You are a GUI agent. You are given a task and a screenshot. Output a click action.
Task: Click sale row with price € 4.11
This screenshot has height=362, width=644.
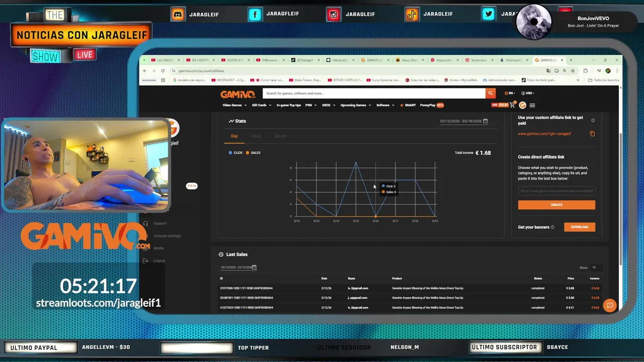(410, 307)
